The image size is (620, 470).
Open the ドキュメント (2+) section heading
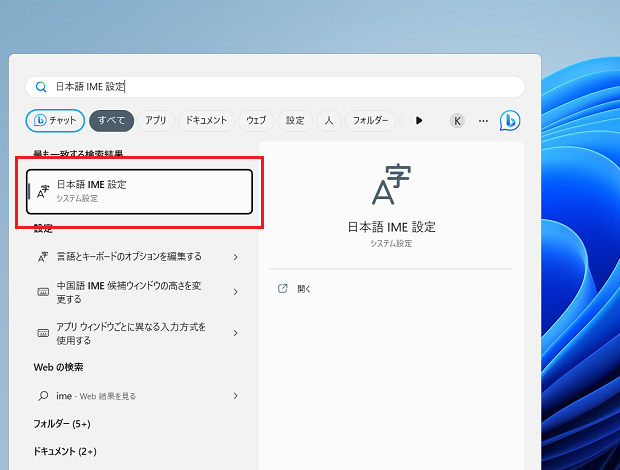coord(65,451)
